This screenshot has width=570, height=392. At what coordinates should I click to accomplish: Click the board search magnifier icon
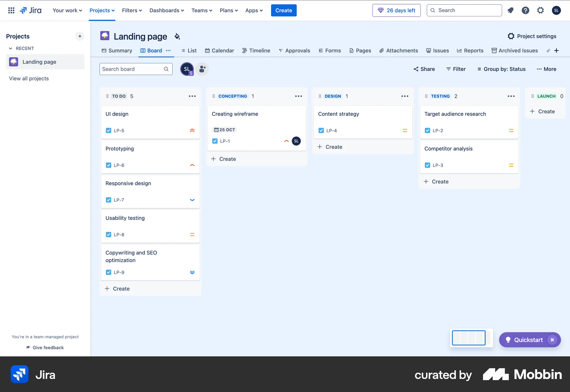click(166, 69)
